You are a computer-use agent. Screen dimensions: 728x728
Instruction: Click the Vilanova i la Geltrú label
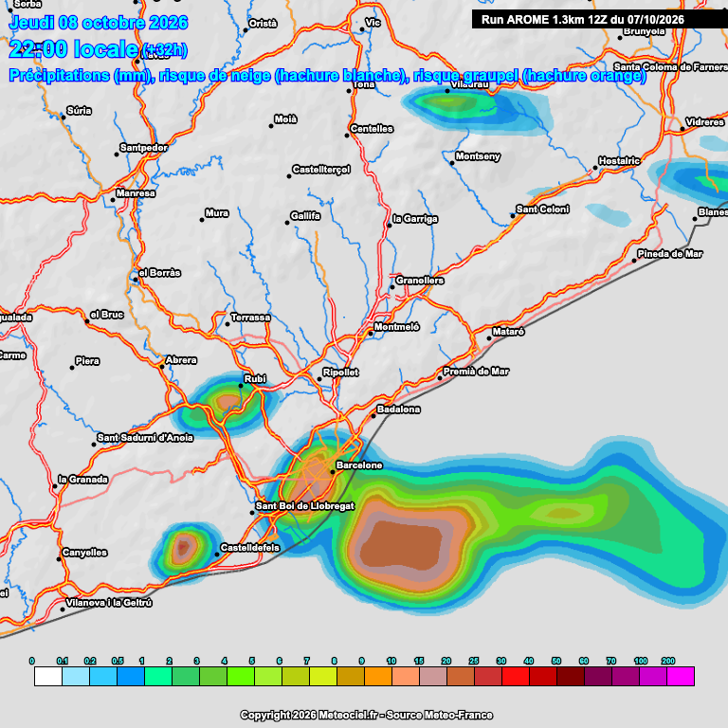pos(109,603)
